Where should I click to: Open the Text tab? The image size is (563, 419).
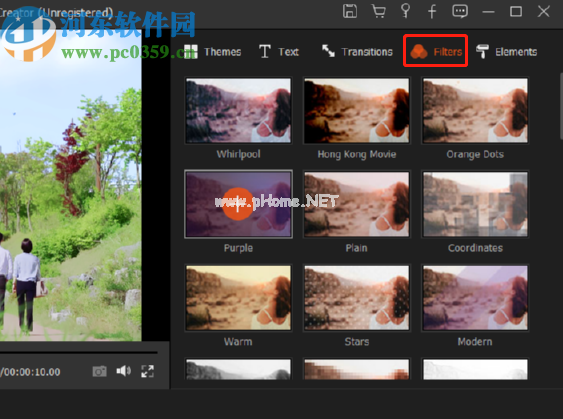279,52
